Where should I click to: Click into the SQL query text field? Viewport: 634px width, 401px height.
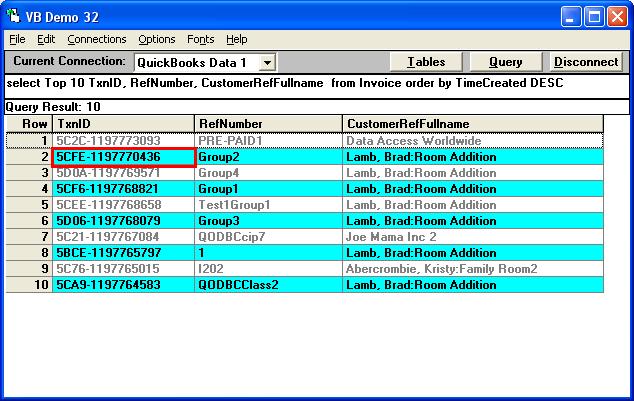[x=316, y=84]
